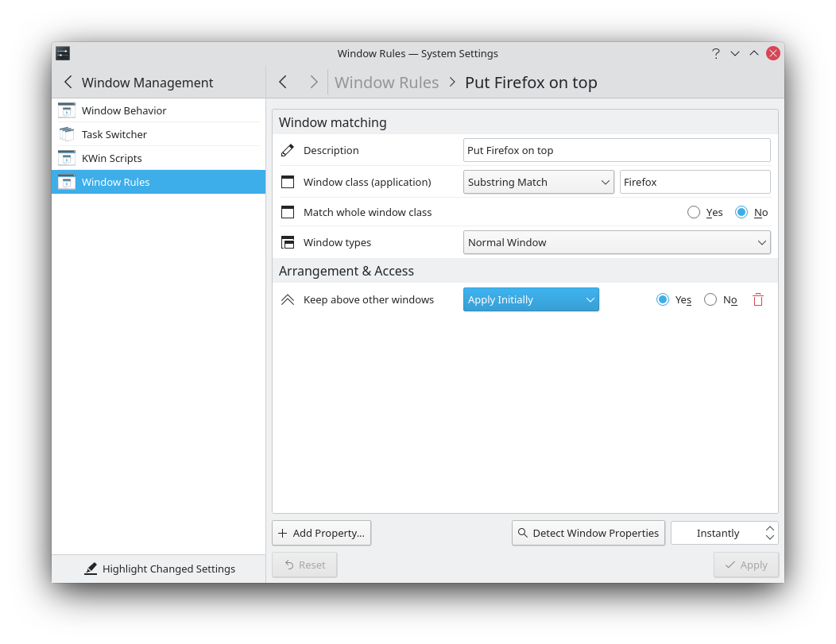The image size is (836, 644).
Task: Click the Window matching section heading
Action: pos(333,122)
